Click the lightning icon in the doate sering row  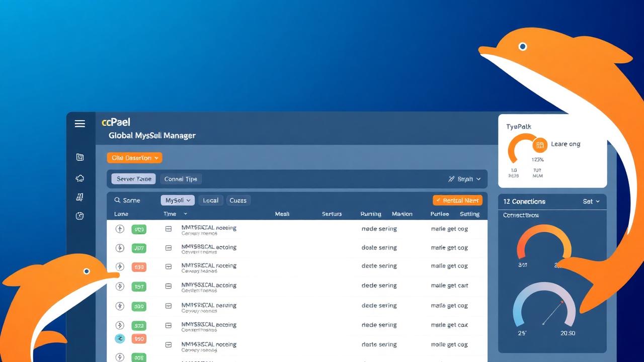click(120, 247)
